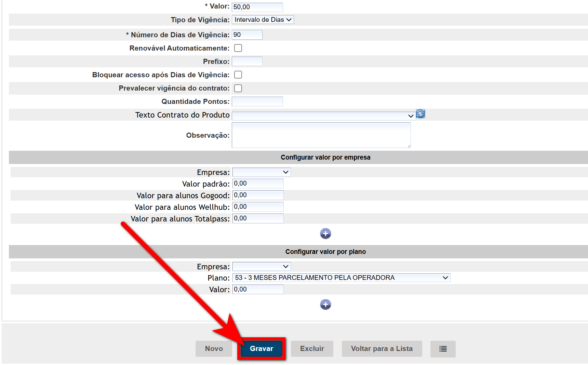This screenshot has width=588, height=365.
Task: Toggle Prevalecer vigência do contrato checkbox
Action: 238,88
